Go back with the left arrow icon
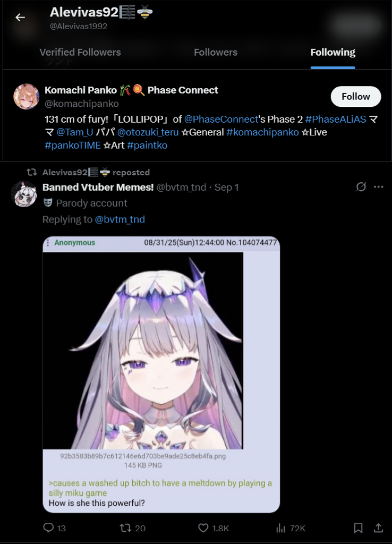 (x=20, y=18)
